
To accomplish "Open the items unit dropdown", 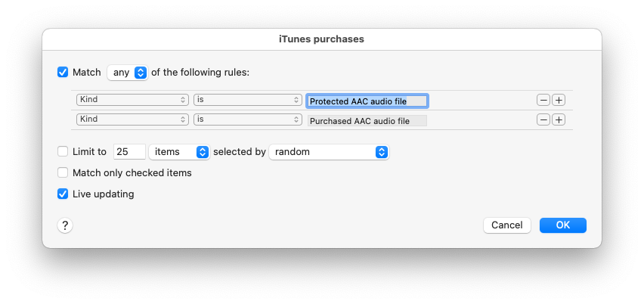I will click(x=179, y=152).
